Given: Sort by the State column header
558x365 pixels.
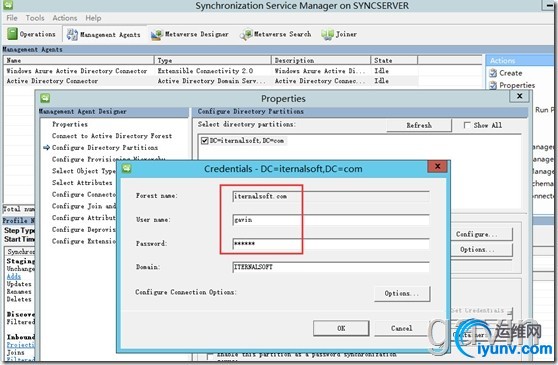Looking at the screenshot, I should click(x=394, y=60).
